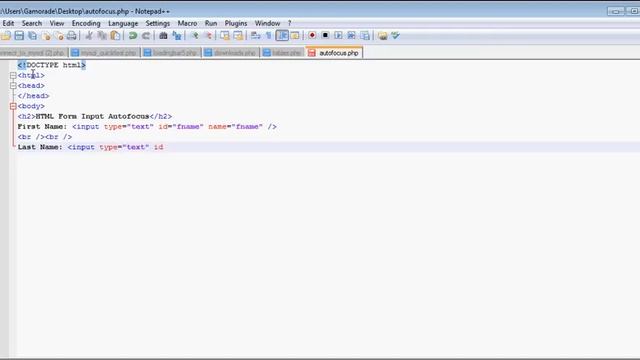Switch to the mysql_quicktest.php tab
Screen dimensions: 640x360
pos(104,53)
